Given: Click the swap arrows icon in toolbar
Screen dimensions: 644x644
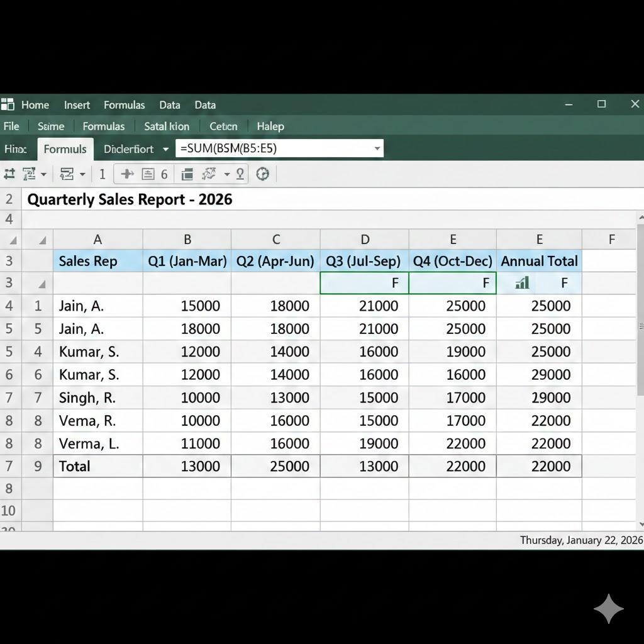Looking at the screenshot, I should 9,174.
